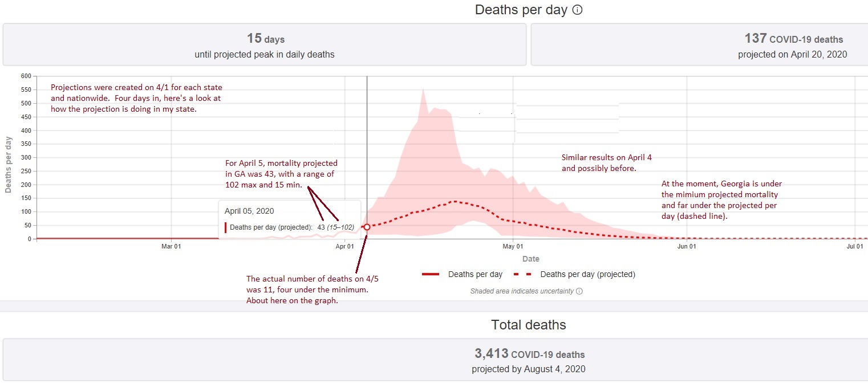The image size is (868, 387).
Task: Click the "Total deaths" section heading
Action: click(x=529, y=325)
